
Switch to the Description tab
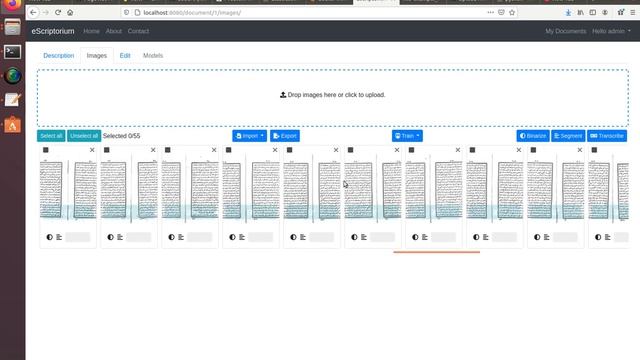point(59,56)
